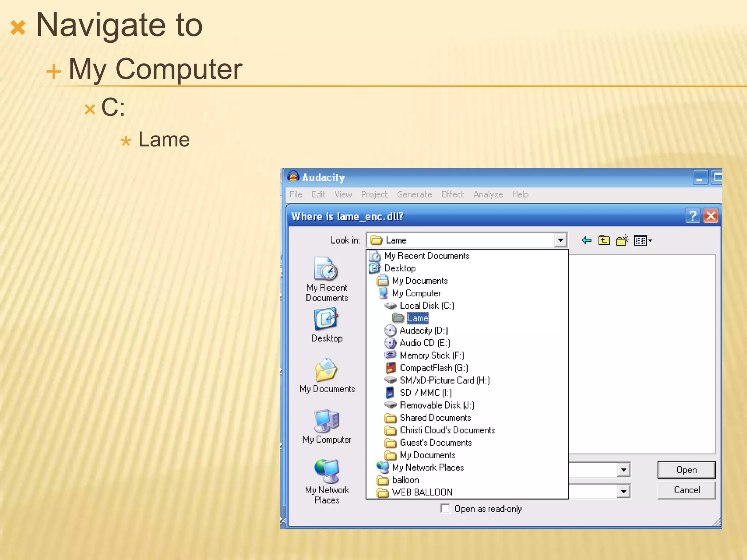Open the Effect menu
This screenshot has height=560, width=747.
[x=452, y=194]
